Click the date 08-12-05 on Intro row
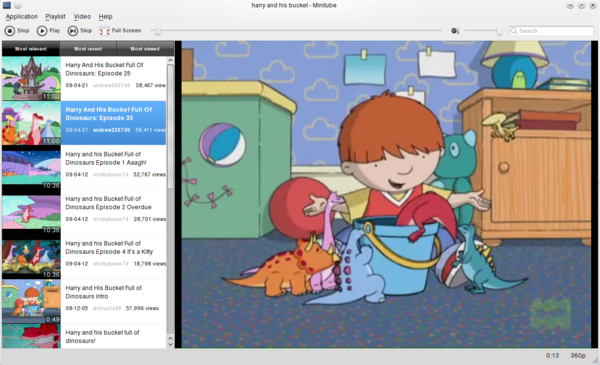Viewport: 600px width, 365px height. 77,308
